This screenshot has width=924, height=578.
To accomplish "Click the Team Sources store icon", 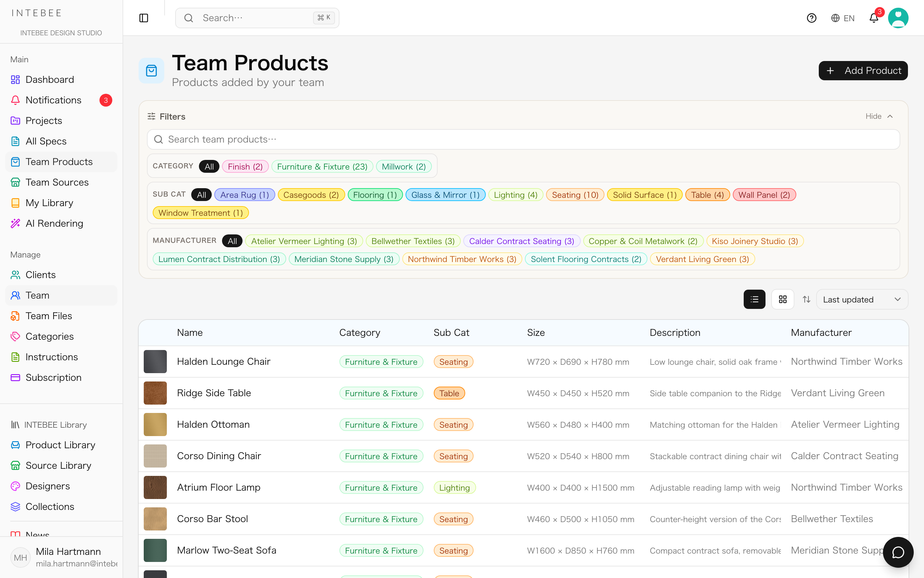I will [x=15, y=182].
